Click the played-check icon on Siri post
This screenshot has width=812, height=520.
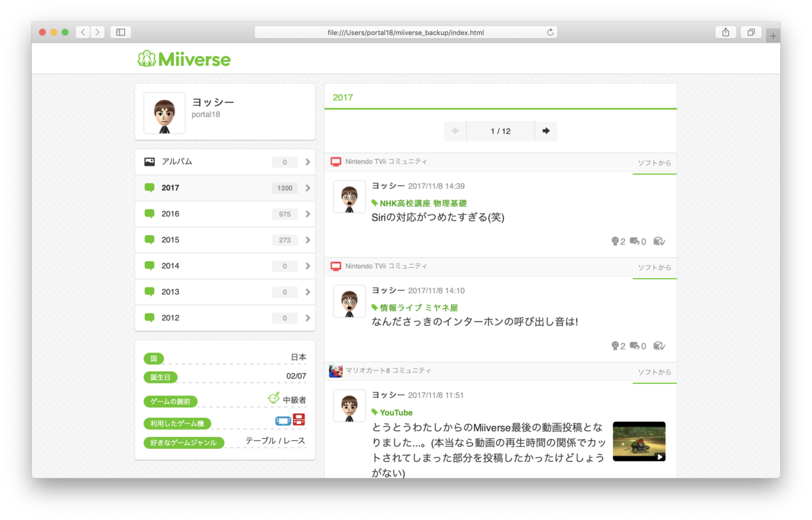660,241
